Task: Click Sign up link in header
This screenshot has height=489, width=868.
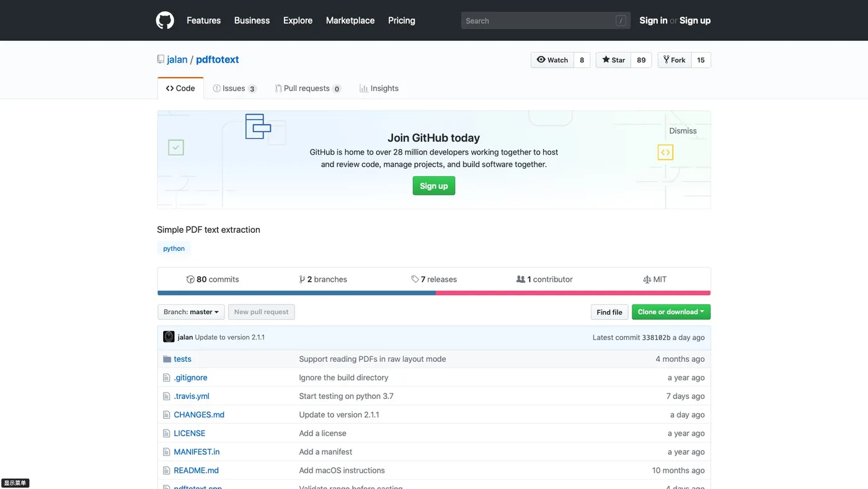Action: point(695,20)
